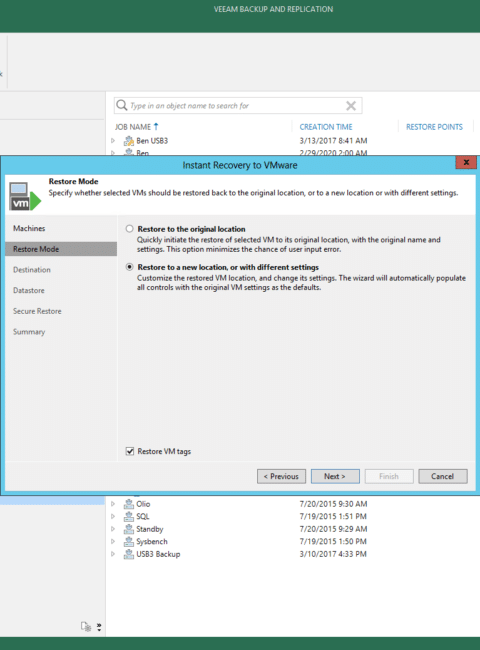The height and width of the screenshot is (650, 480).
Task: Select the Ben USB3 job name text
Action: [152, 141]
